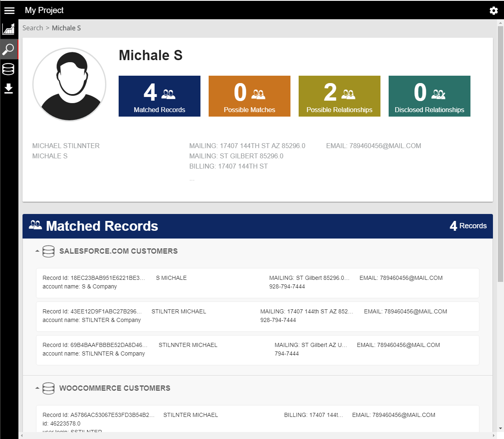Click Michale S profile avatar image

[69, 84]
